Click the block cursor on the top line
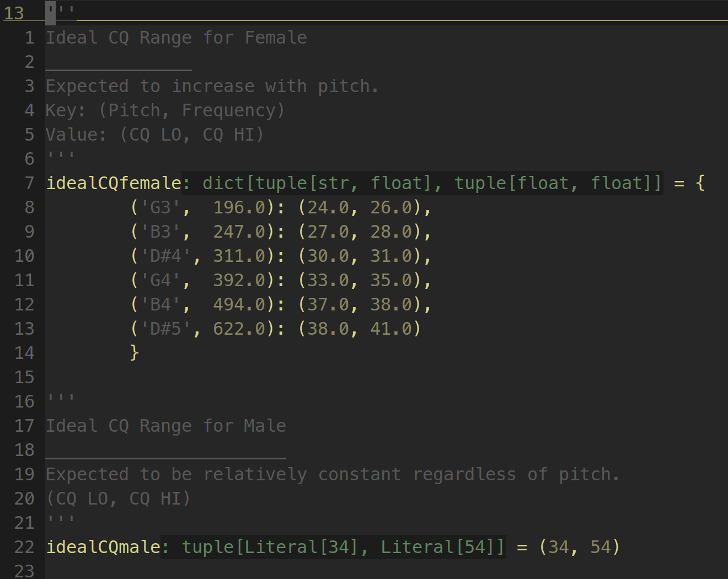The width and height of the screenshot is (728, 579). [51, 12]
